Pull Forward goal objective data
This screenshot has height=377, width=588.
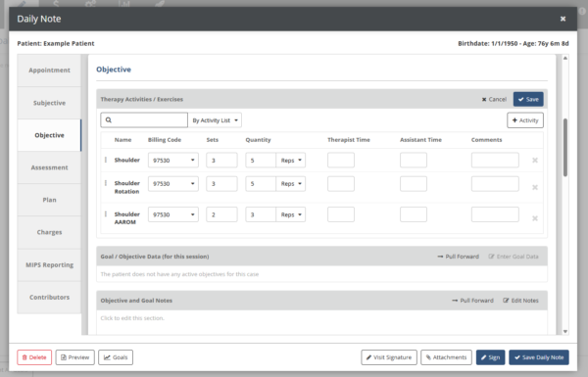[459, 257]
